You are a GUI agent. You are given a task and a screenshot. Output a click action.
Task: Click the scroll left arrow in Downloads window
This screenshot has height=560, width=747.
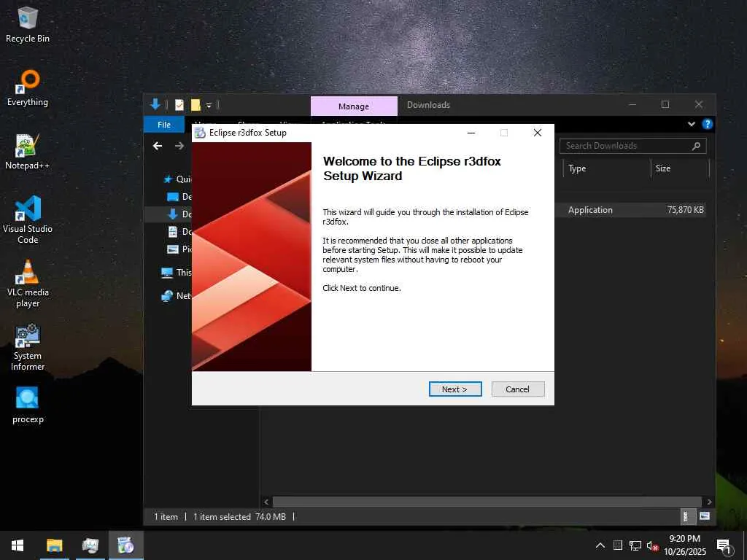[266, 502]
